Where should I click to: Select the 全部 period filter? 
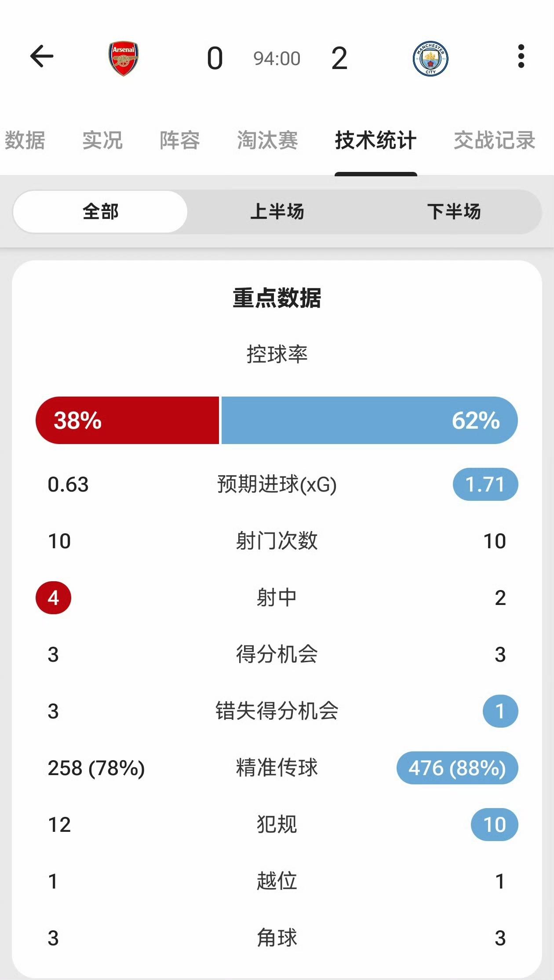(101, 211)
